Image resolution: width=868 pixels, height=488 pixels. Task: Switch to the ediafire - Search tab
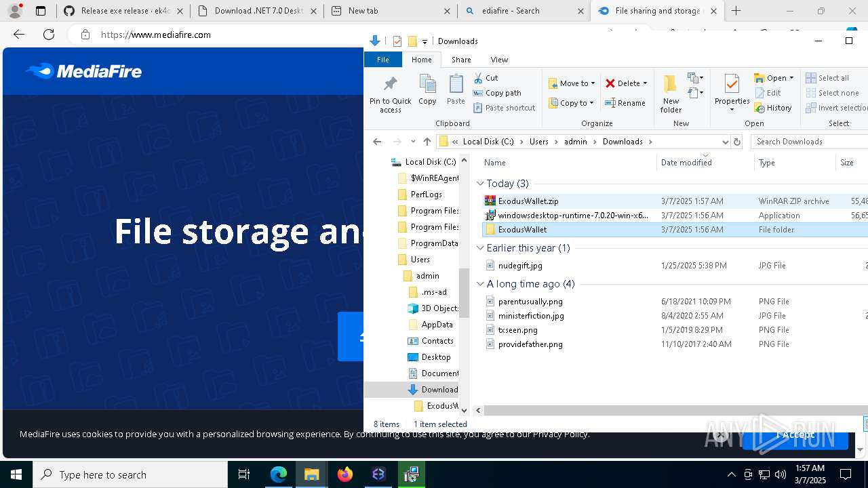point(524,11)
